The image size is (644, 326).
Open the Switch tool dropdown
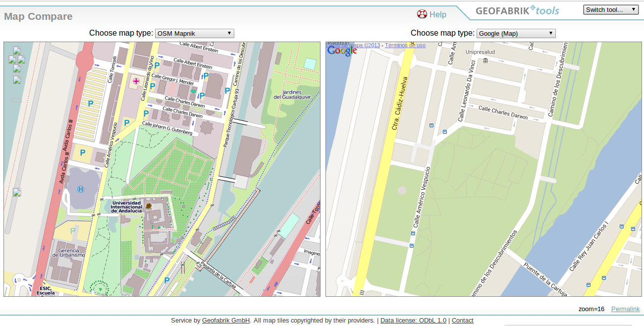coord(611,9)
